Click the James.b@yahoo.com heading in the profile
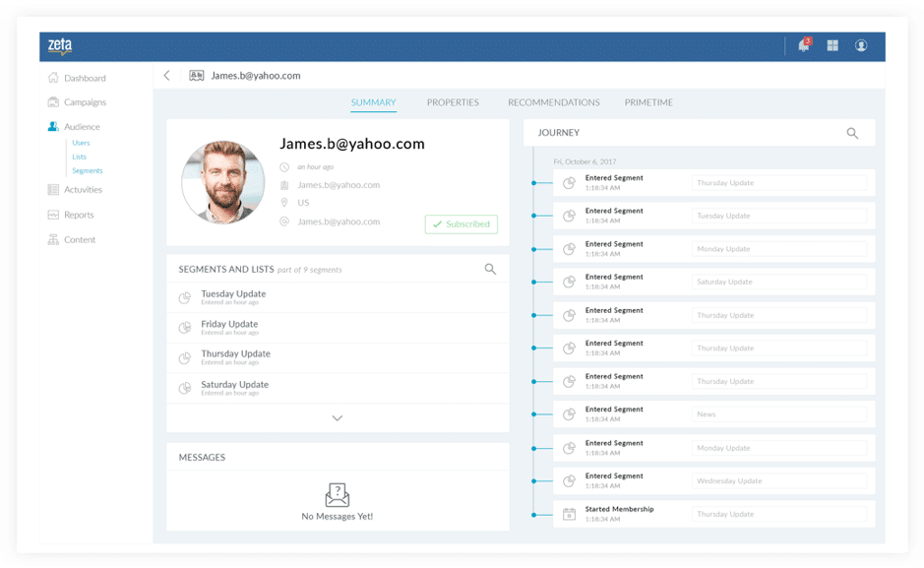This screenshot has width=924, height=568. 352,144
